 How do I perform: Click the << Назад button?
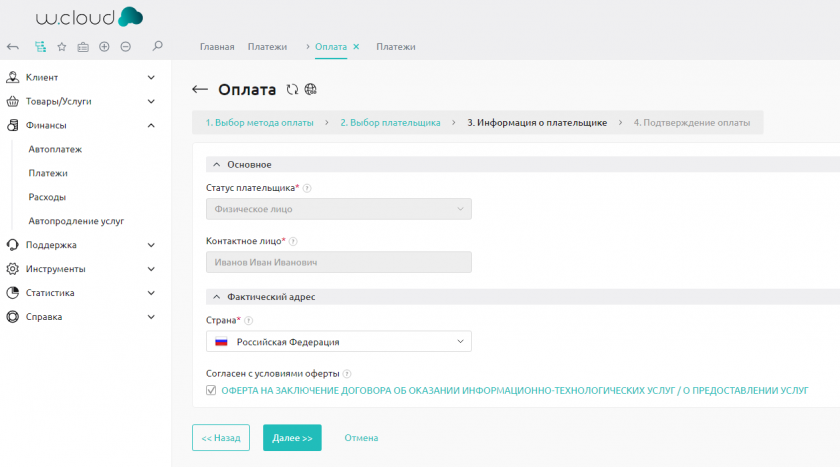click(x=220, y=438)
